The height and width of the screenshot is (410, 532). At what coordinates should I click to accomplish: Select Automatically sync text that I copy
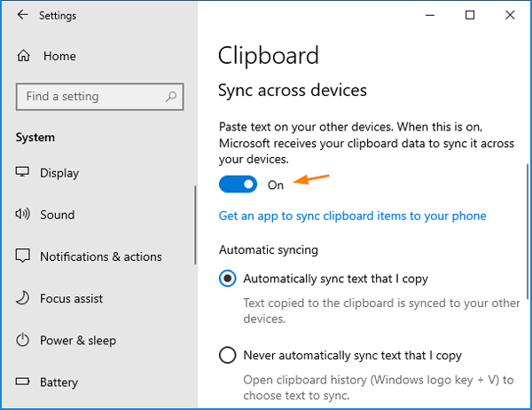[228, 279]
